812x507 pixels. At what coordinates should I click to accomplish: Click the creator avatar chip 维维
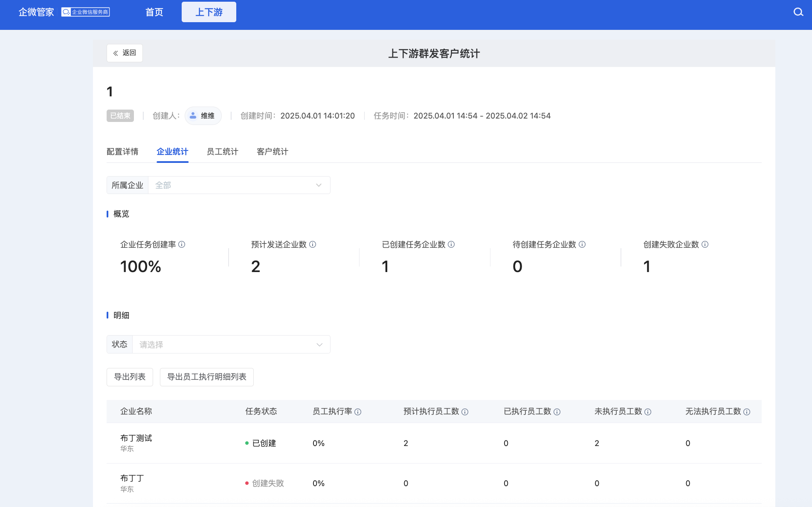pos(203,116)
